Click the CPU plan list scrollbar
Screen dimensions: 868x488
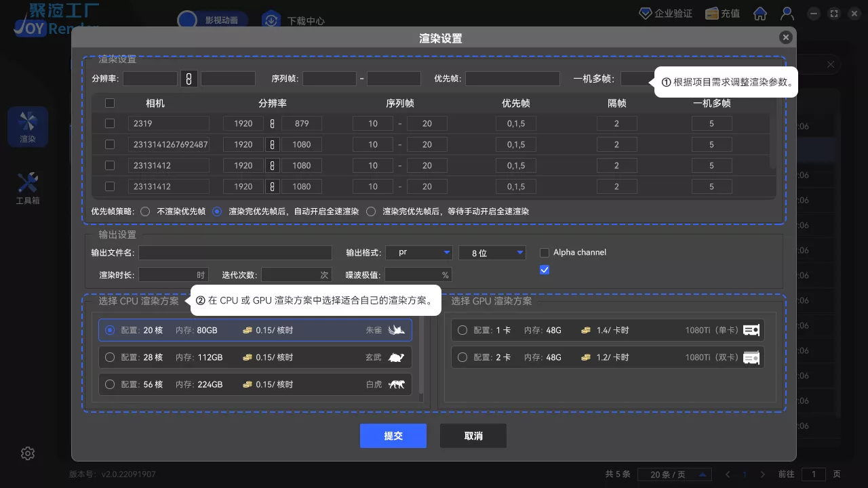click(x=421, y=354)
